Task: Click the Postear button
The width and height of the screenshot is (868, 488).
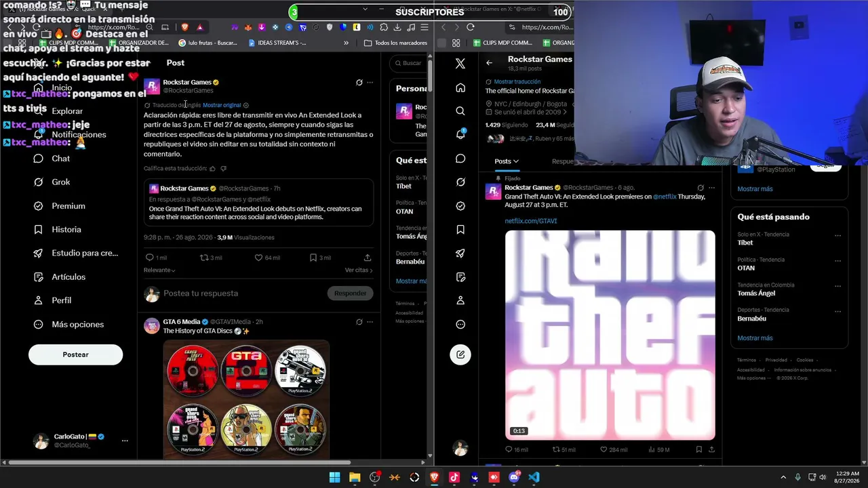Action: 75,354
